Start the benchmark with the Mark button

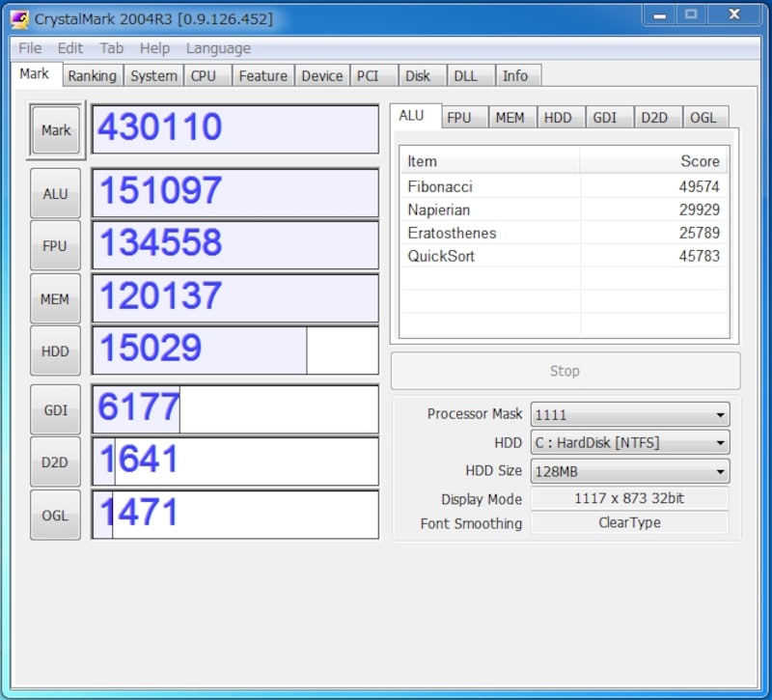[54, 130]
